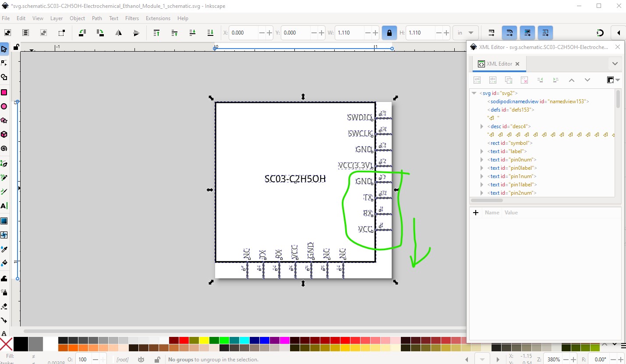Toggle the layer lock in status bar
Viewport: 626px width, 364px height.
coord(157,360)
